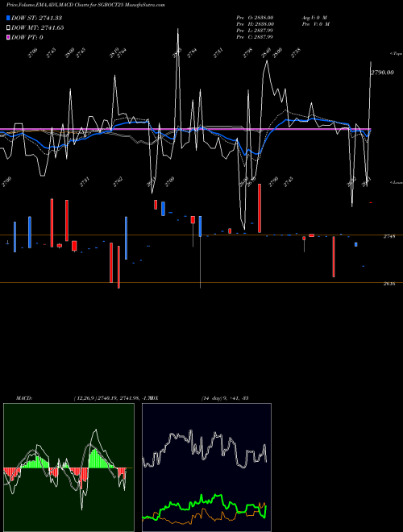The image size is (403, 532).
Task: Select the 'DOW PT: 0' legend text
Action: [27, 37]
